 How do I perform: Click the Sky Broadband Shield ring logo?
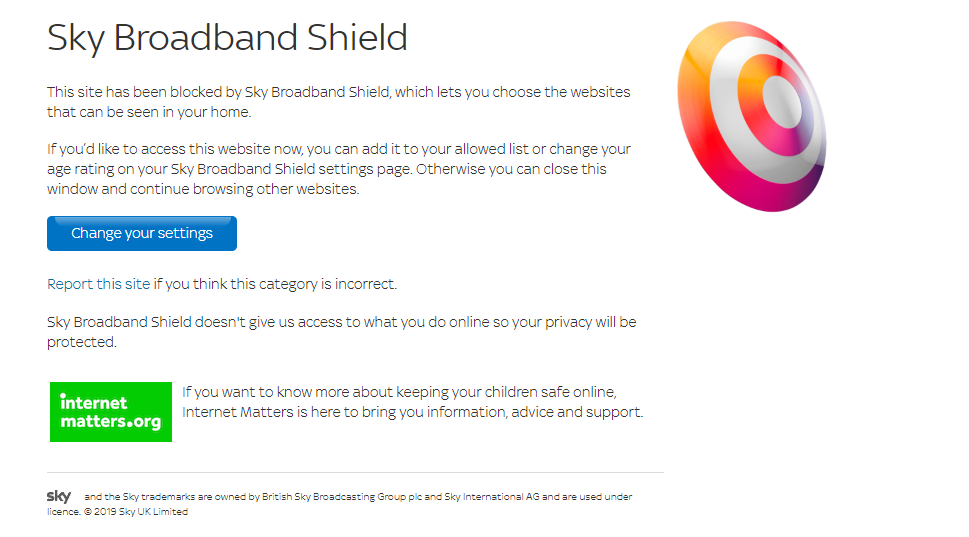(x=752, y=116)
